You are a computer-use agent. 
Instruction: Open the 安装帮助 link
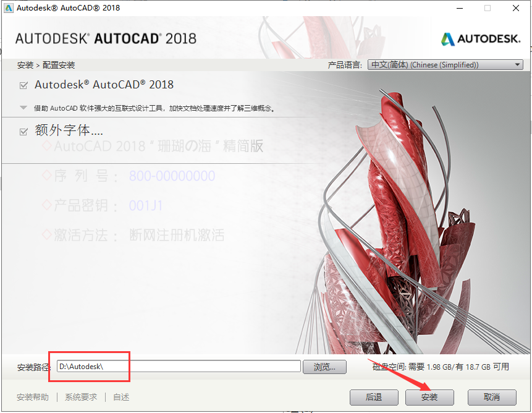tap(33, 397)
